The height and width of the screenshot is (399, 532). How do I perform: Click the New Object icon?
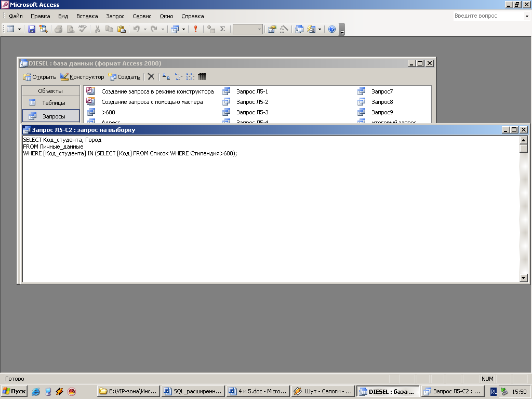pyautogui.click(x=311, y=29)
